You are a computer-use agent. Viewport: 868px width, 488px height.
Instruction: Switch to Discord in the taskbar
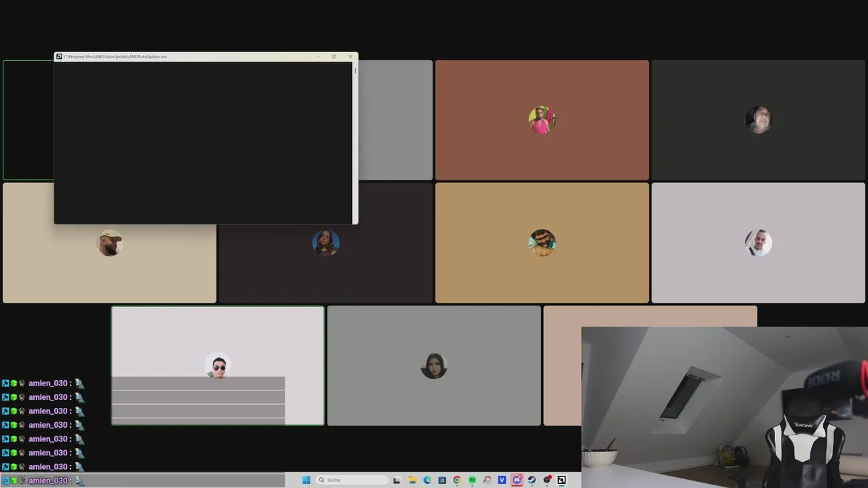pos(517,480)
